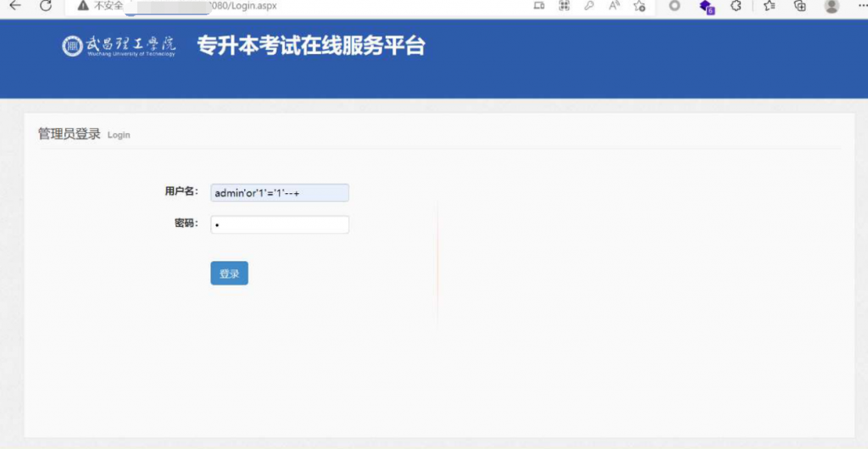
Task: Click the 密码 label
Action: click(186, 224)
